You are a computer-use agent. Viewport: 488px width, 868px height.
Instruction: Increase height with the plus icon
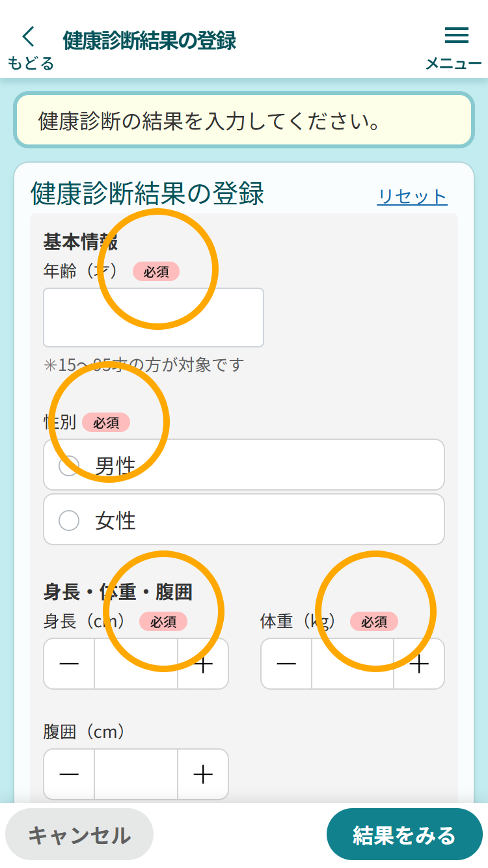tap(204, 664)
